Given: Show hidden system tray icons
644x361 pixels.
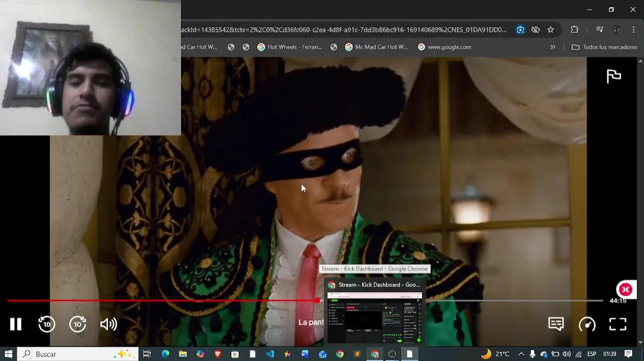Looking at the screenshot, I should point(521,354).
